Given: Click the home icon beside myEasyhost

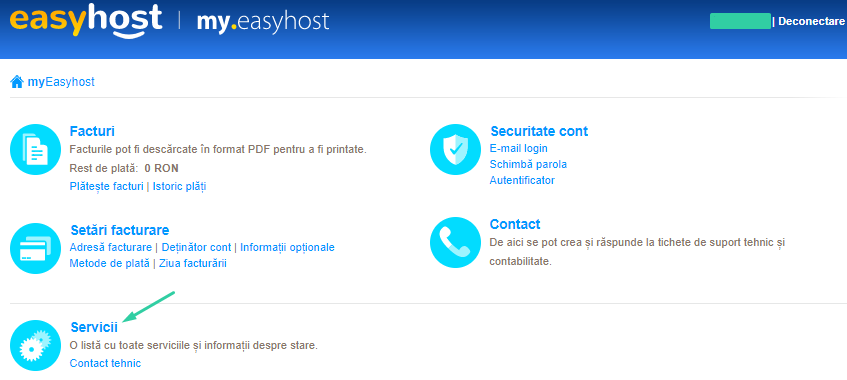Looking at the screenshot, I should pyautogui.click(x=17, y=82).
